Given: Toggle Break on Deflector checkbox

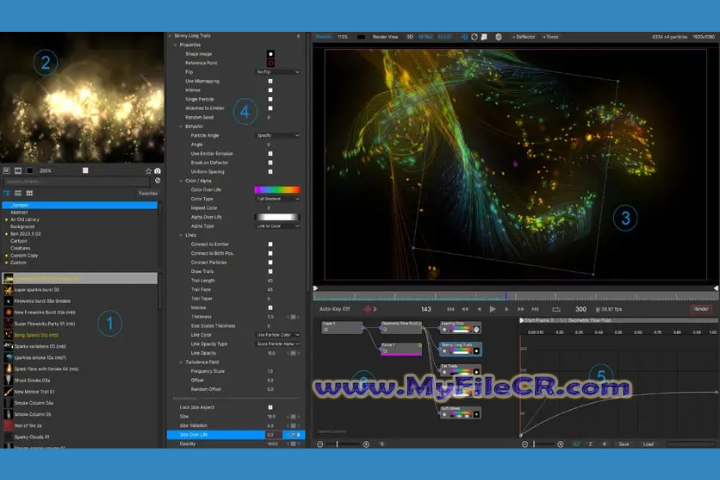Looking at the screenshot, I should 270,163.
